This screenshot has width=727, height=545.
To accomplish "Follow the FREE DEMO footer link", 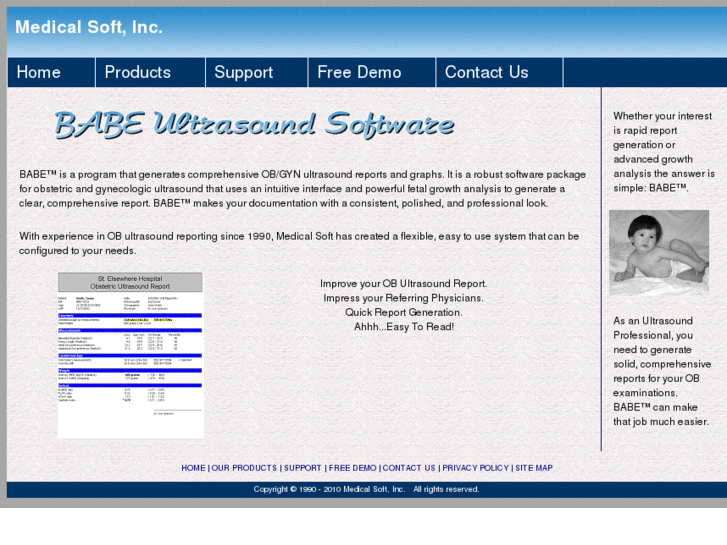I will click(352, 468).
